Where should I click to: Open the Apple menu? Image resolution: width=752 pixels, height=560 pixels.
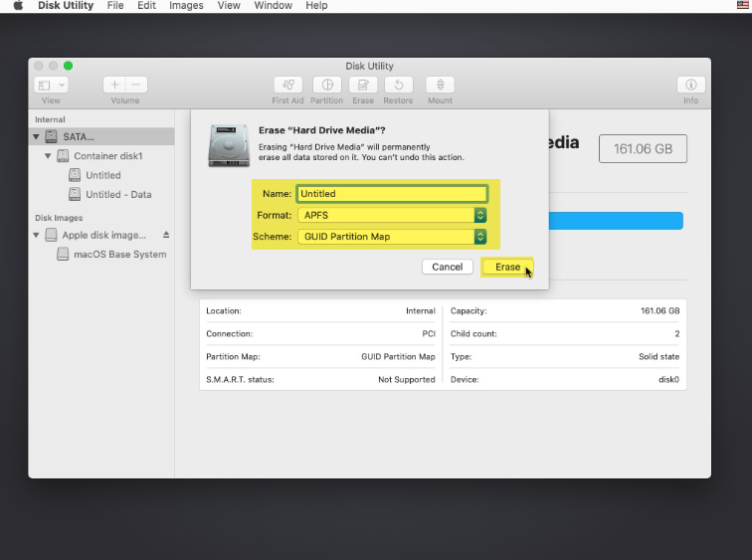coord(18,6)
